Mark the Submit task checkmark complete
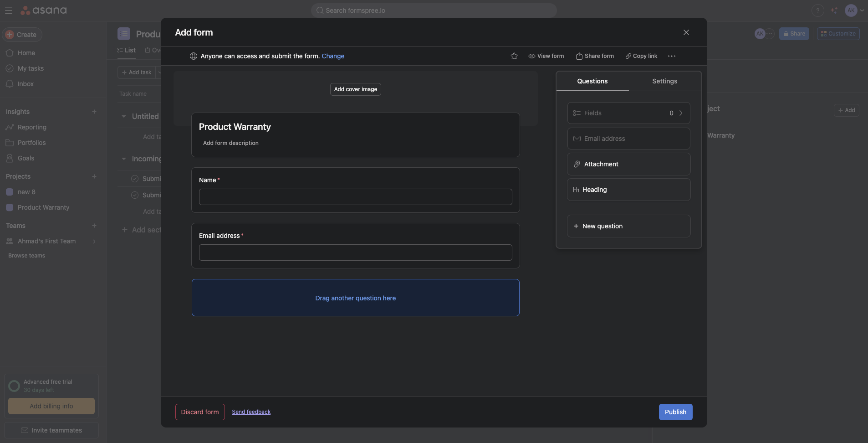Image resolution: width=868 pixels, height=443 pixels. (x=135, y=178)
